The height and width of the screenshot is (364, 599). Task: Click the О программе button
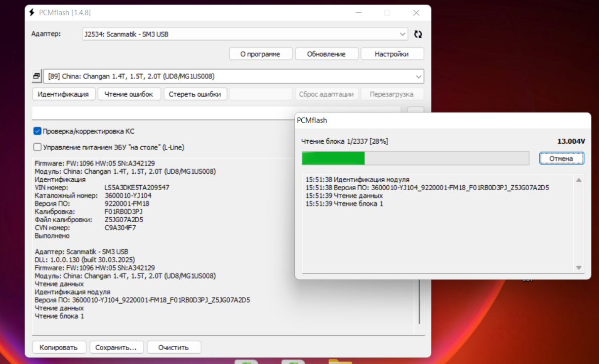(261, 54)
